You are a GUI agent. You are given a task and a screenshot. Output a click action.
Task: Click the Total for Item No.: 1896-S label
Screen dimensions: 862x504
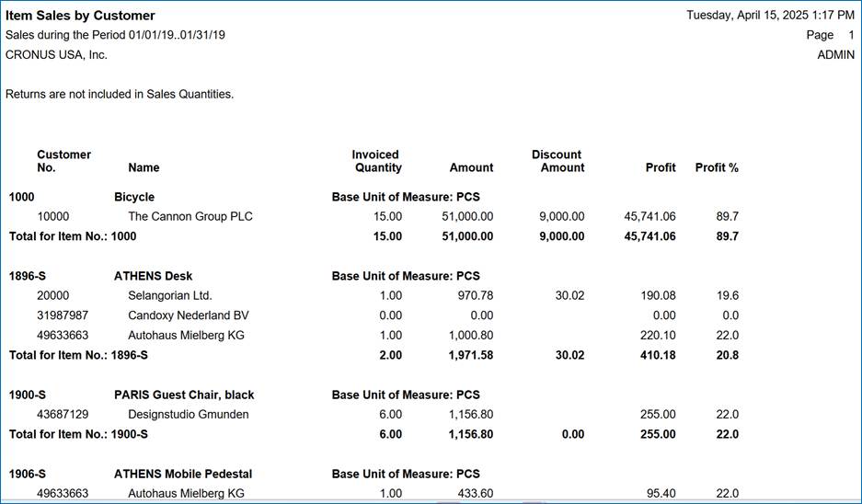[78, 355]
